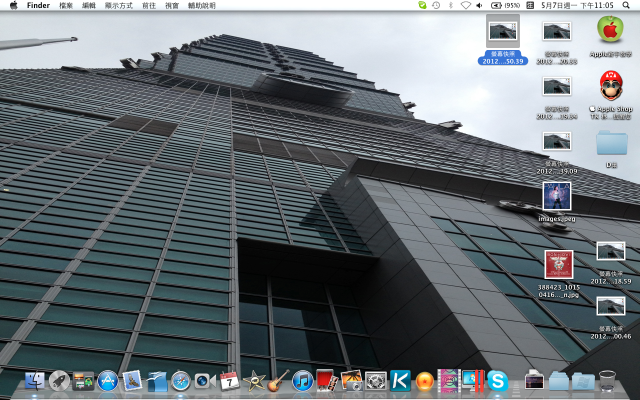Launch Parallels Desktop icon in Dock
640x400 pixels.
tap(473, 380)
